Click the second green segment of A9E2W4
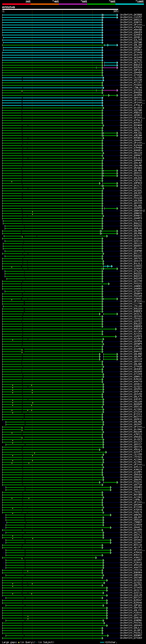The width and height of the screenshot is (146, 644). pyautogui.click(x=111, y=135)
